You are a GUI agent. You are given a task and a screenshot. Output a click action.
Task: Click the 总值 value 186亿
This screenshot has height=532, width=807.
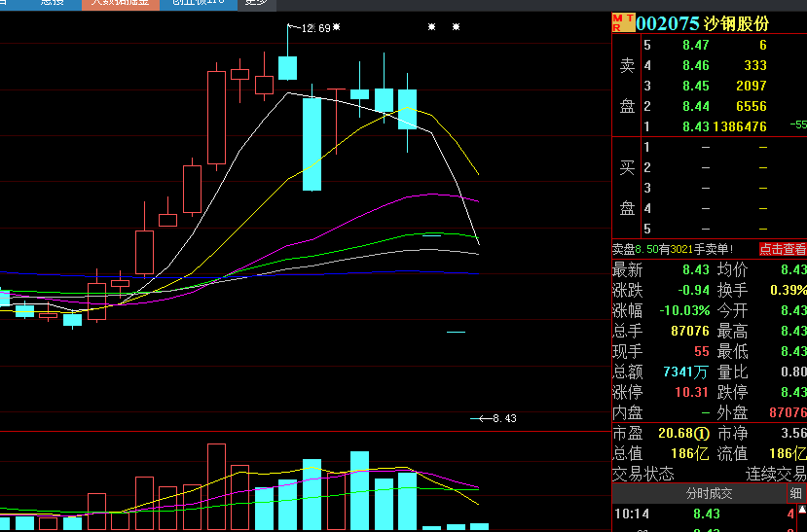pyautogui.click(x=690, y=453)
